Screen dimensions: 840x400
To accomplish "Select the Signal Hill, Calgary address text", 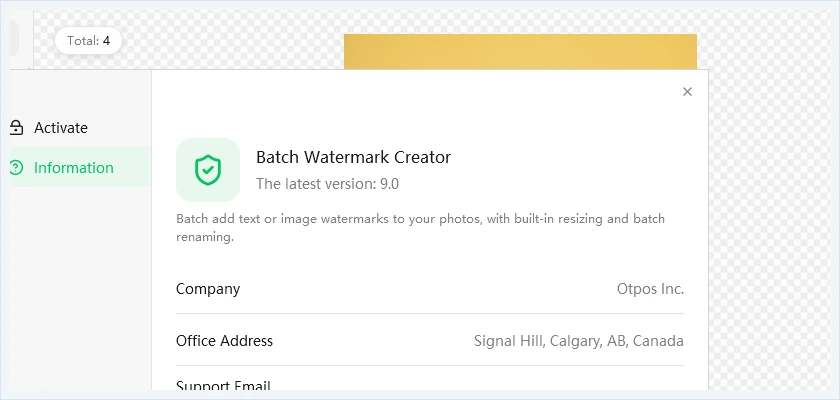I will [579, 341].
